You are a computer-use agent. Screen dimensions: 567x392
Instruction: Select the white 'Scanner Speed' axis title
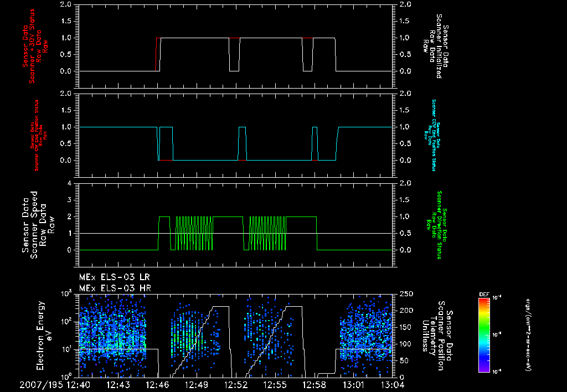34,225
